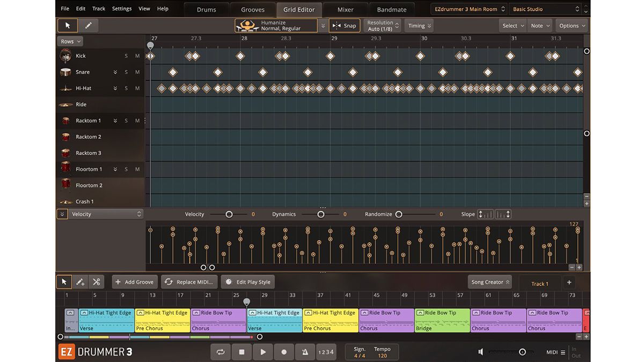Open the Select dropdown
This screenshot has width=644, height=362.
(513, 25)
